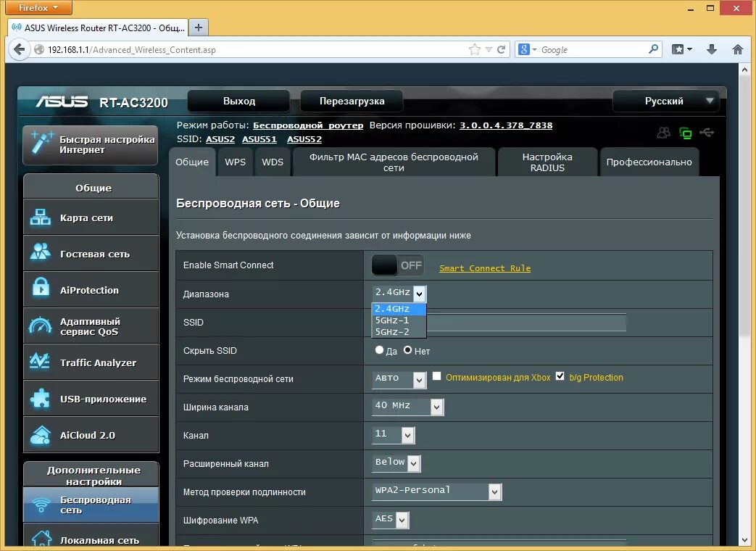Open the USB-приложение puzzle icon
This screenshot has width=756, height=551.
click(x=40, y=398)
